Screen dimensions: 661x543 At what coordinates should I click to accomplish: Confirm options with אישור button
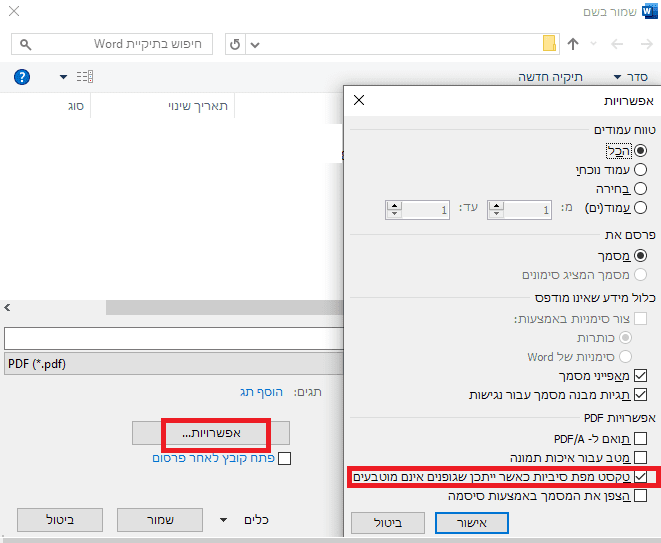[472, 523]
